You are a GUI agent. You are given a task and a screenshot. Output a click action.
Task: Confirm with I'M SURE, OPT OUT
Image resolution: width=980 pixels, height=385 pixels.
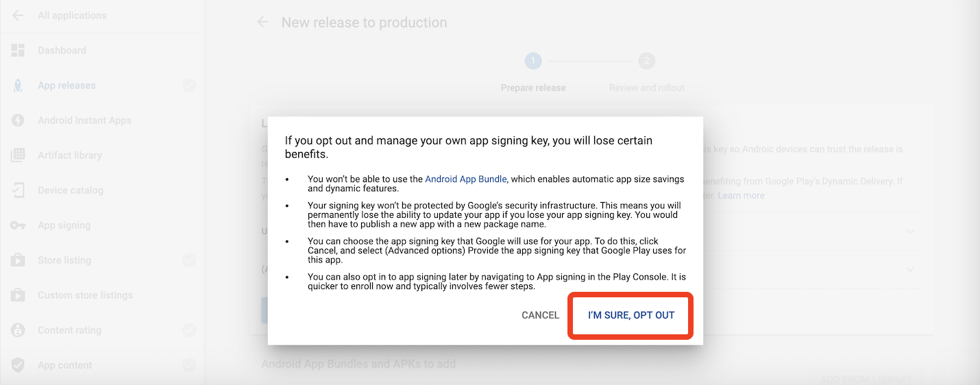[x=631, y=315]
